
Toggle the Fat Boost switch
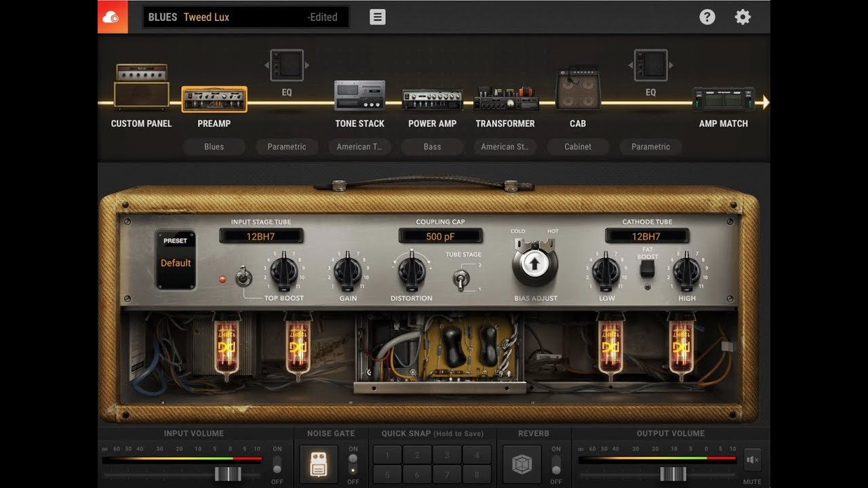click(x=648, y=268)
